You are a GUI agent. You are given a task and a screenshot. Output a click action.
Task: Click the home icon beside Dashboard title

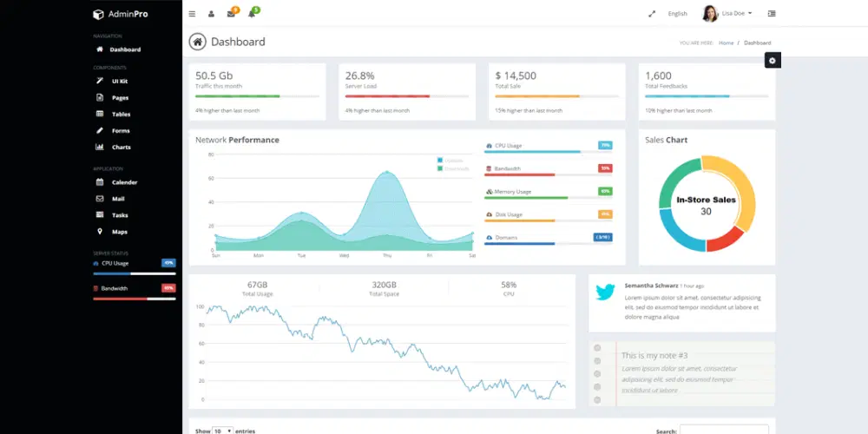198,42
